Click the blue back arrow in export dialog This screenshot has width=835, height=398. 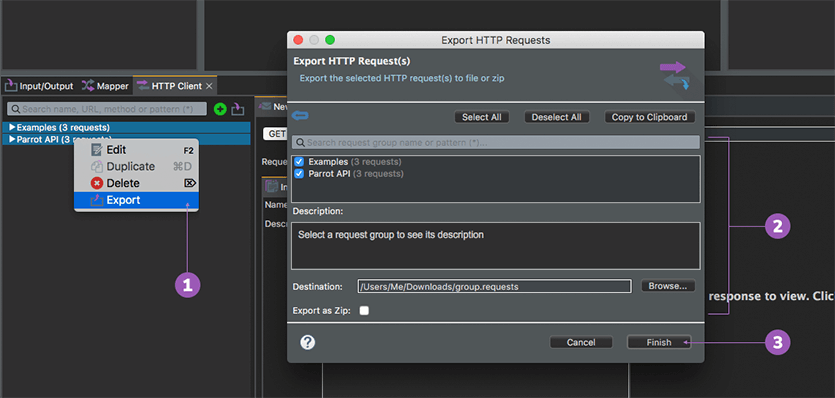coord(300,116)
